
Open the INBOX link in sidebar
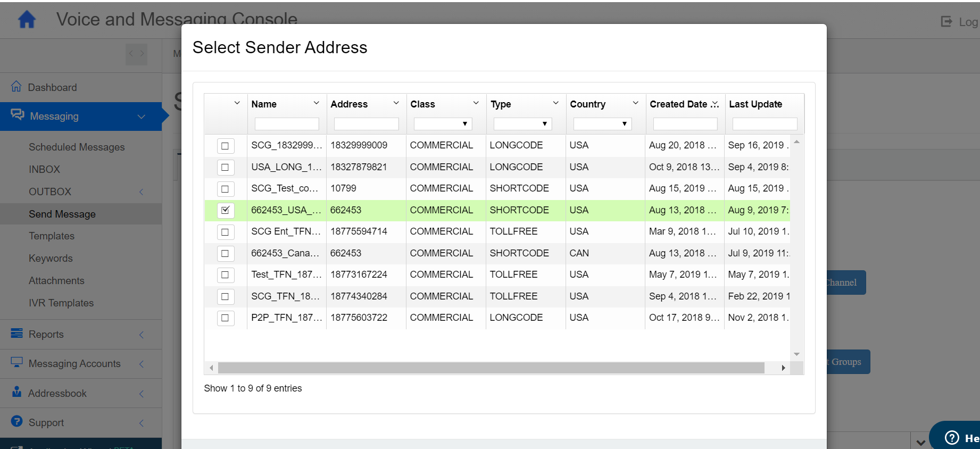click(x=44, y=169)
